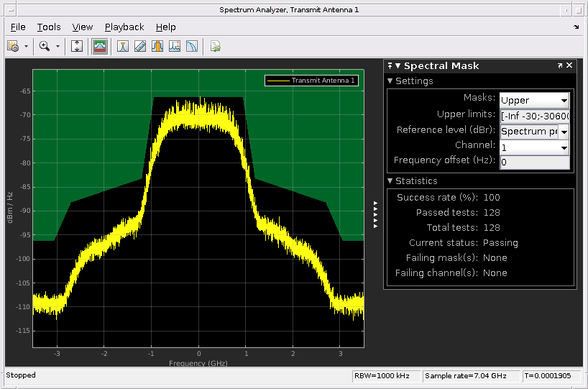Open the Playback menu
588x389 pixels.
tap(124, 27)
